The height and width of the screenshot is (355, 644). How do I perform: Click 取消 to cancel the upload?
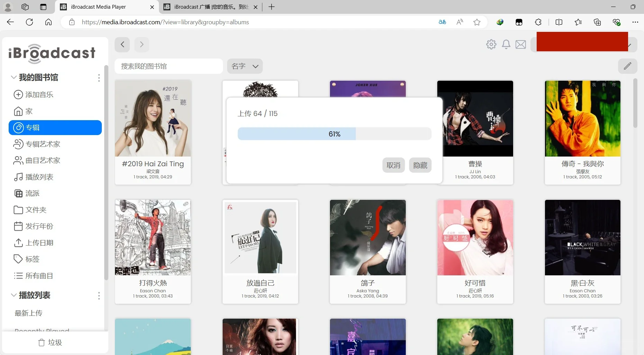pos(393,165)
